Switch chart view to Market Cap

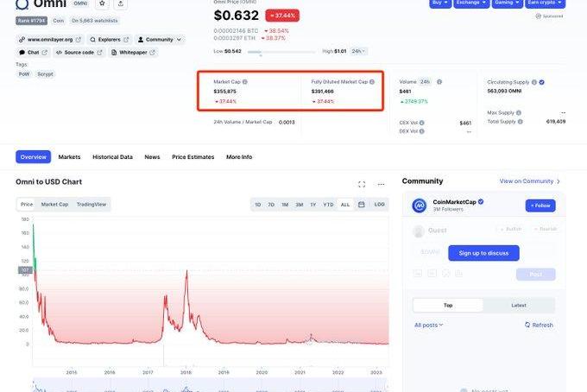pos(54,205)
